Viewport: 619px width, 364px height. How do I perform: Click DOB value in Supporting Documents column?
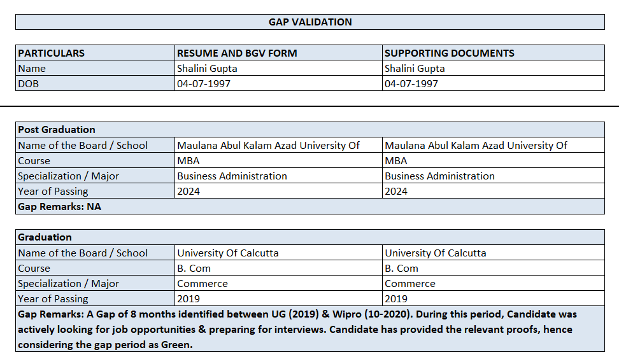click(411, 83)
